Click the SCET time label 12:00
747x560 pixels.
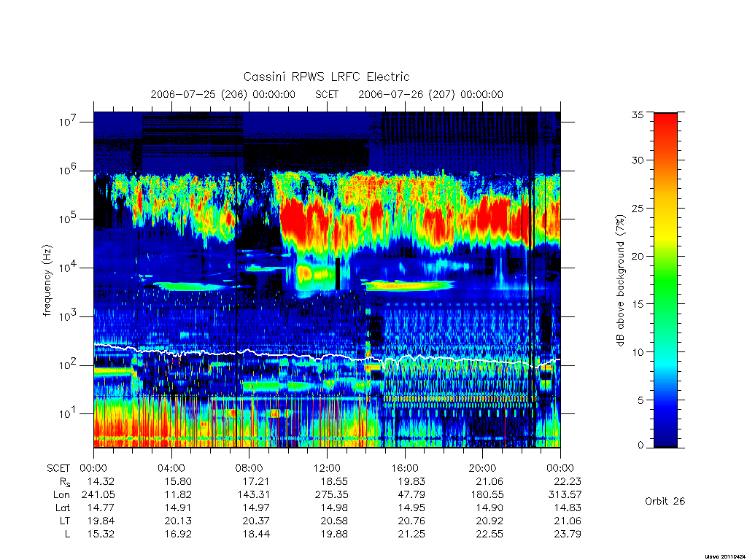(327, 468)
